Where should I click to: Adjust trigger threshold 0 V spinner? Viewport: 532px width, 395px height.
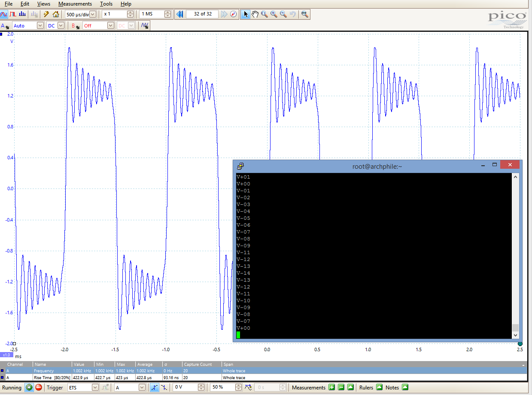pos(201,387)
